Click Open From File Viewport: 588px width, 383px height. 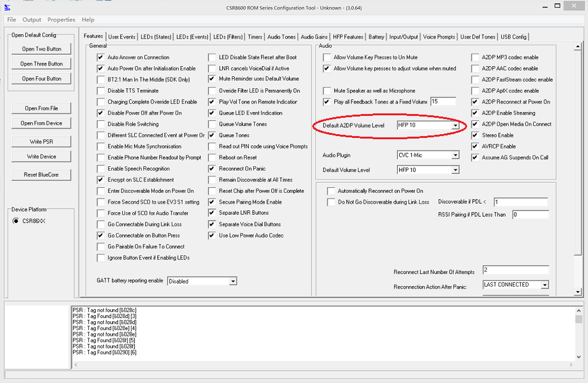click(42, 108)
